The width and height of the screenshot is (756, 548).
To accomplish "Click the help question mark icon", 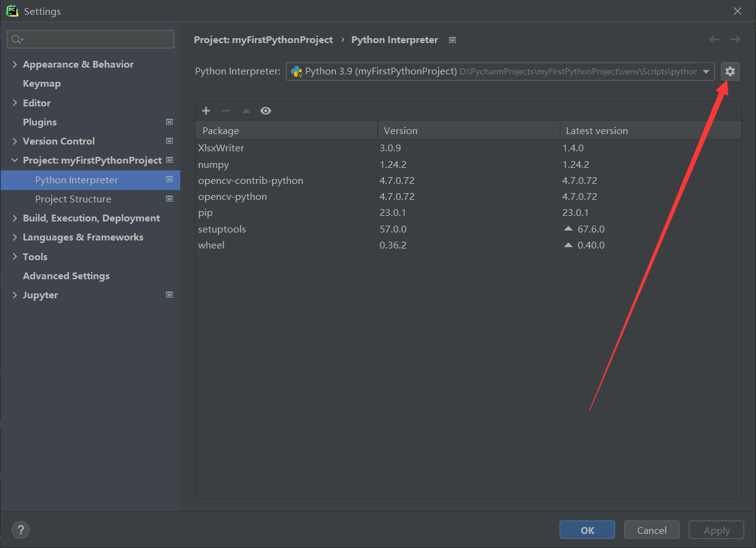I will pos(20,530).
